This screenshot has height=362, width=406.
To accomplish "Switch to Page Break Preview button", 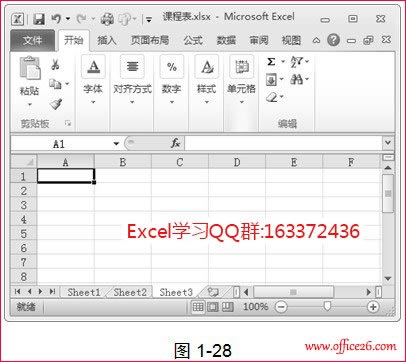I will [228, 307].
